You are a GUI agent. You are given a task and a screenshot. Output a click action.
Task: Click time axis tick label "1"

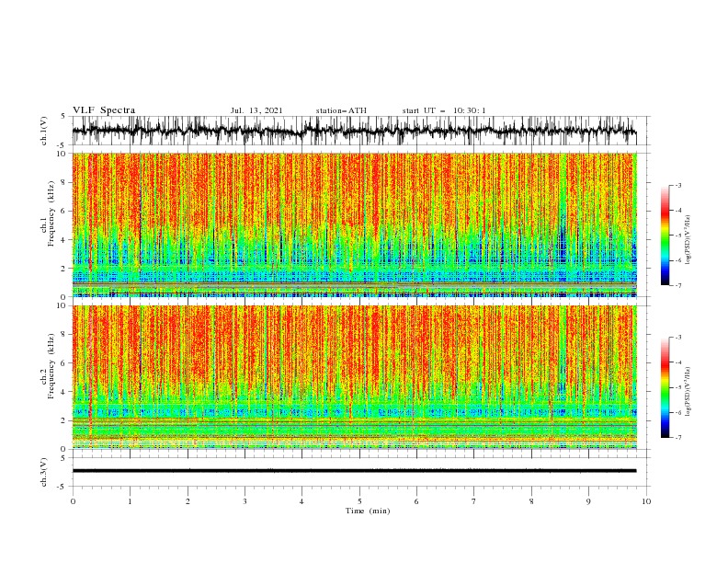tap(130, 501)
